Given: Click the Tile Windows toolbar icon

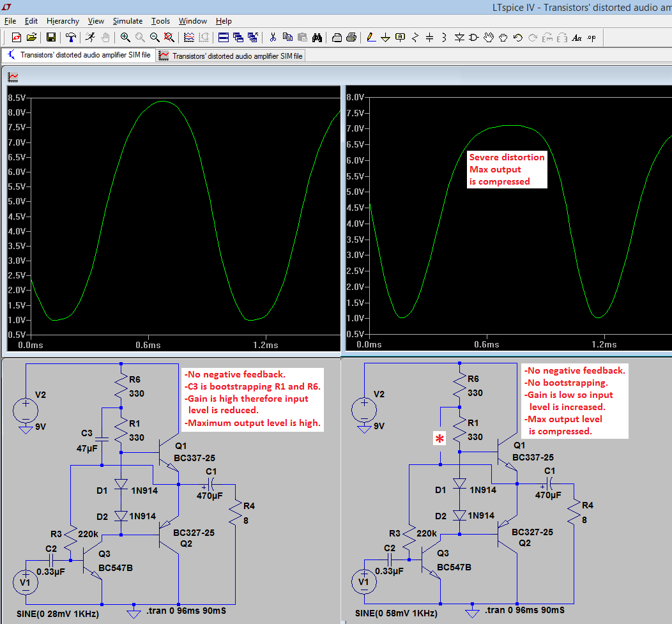Looking at the screenshot, I should pos(224,38).
